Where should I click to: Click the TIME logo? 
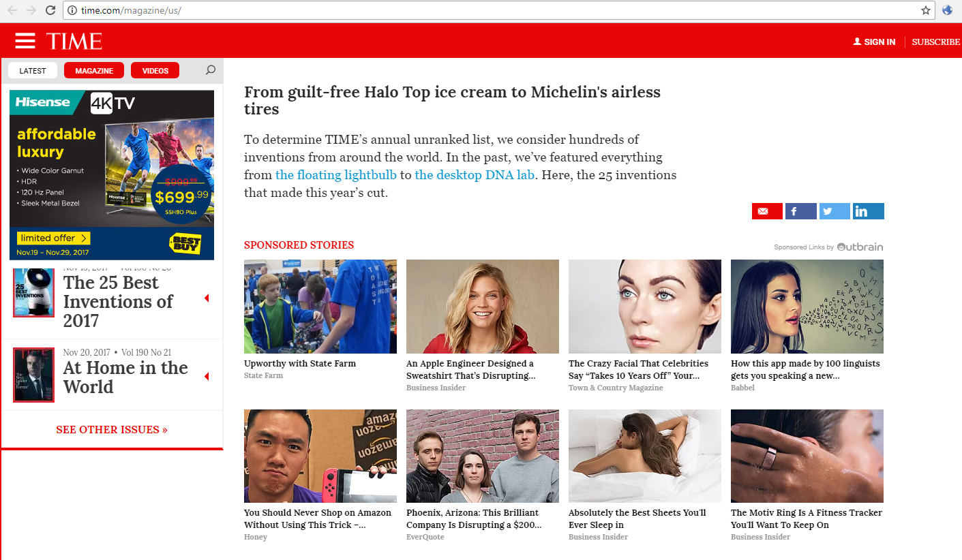pyautogui.click(x=74, y=42)
